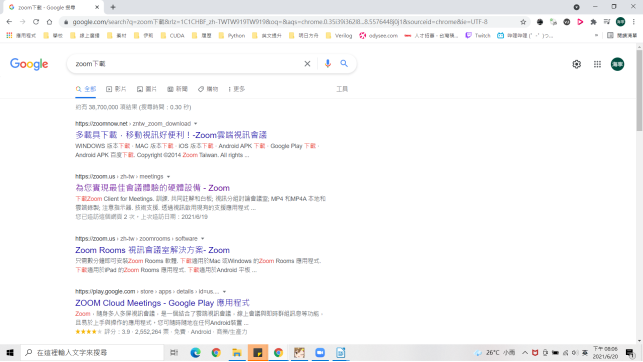Open the Twitch bookmark

point(478,36)
